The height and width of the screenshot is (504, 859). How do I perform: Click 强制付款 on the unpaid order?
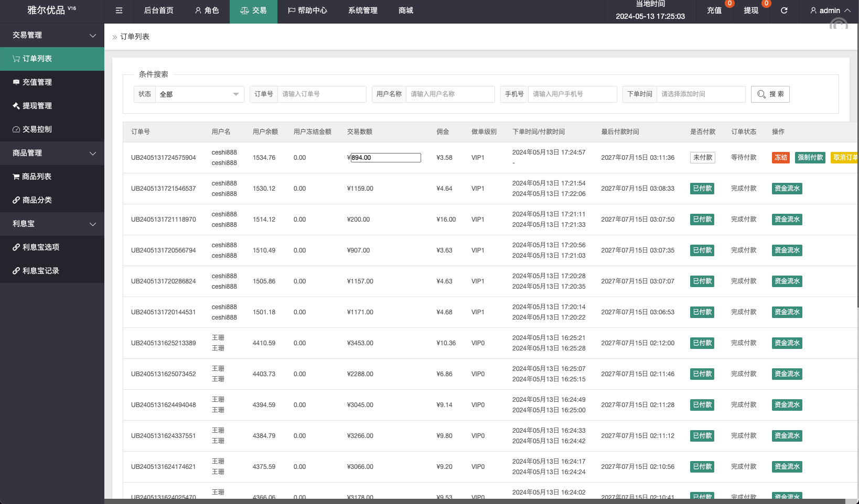810,158
